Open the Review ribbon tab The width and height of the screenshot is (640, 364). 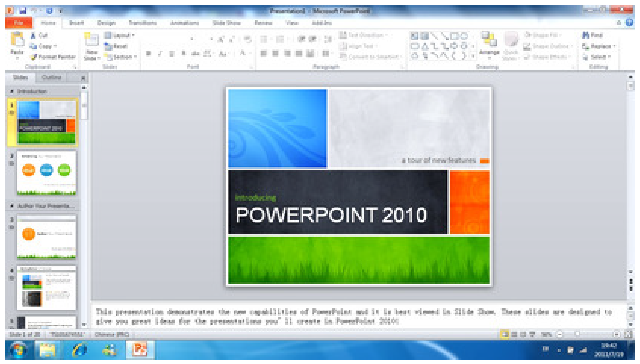(263, 23)
